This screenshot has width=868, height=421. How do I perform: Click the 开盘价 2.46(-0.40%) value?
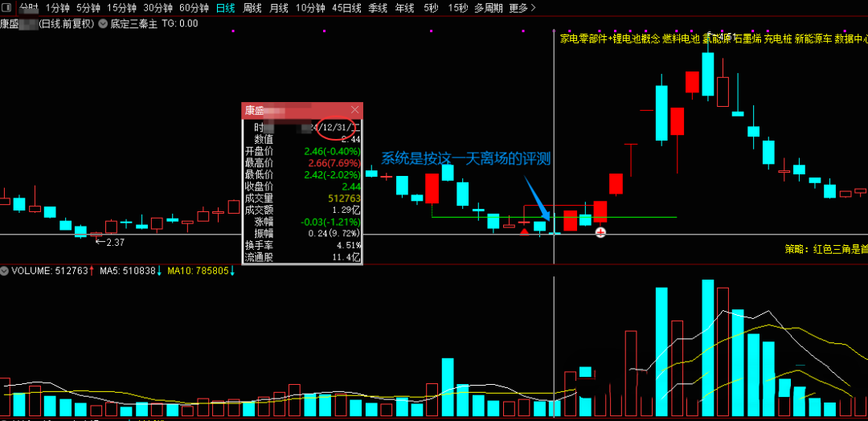[332, 151]
